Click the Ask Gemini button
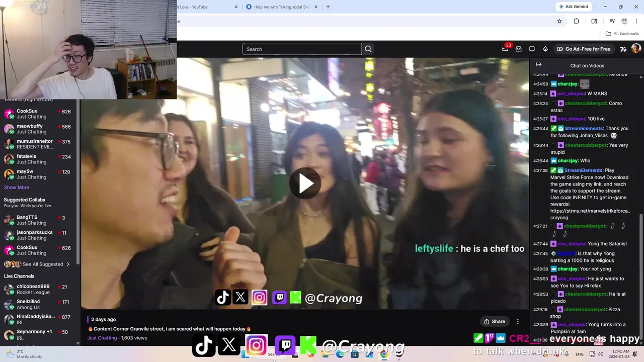This screenshot has height=362, width=644. pos(573,7)
